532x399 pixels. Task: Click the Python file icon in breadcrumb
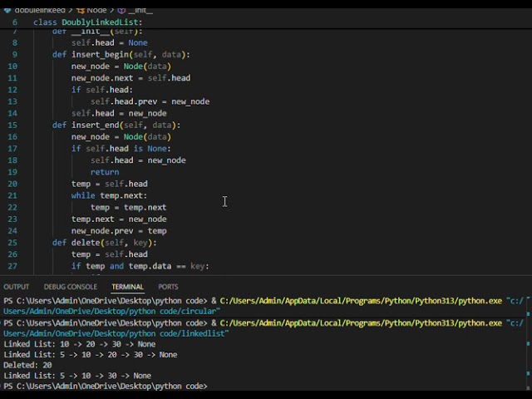point(7,10)
